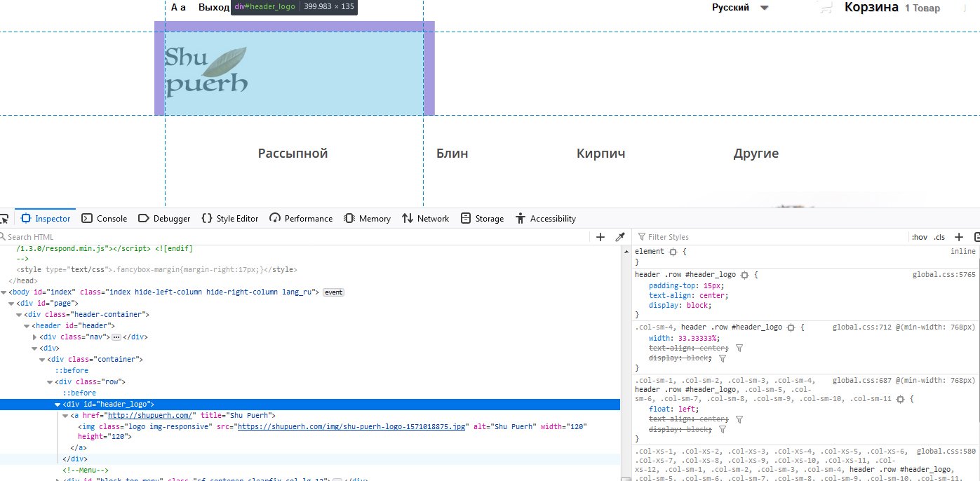This screenshot has height=481, width=980.
Task: Open the Другие menu category
Action: 756,154
